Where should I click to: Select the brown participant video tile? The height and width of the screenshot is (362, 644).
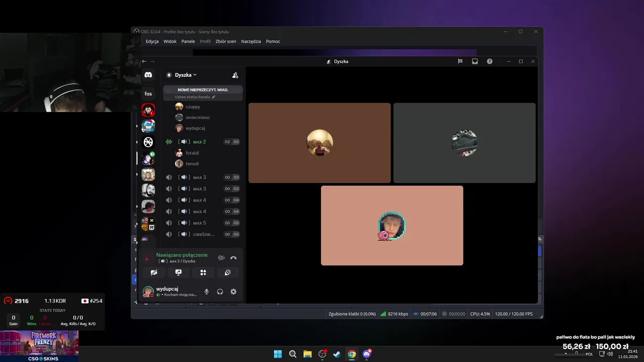click(319, 143)
